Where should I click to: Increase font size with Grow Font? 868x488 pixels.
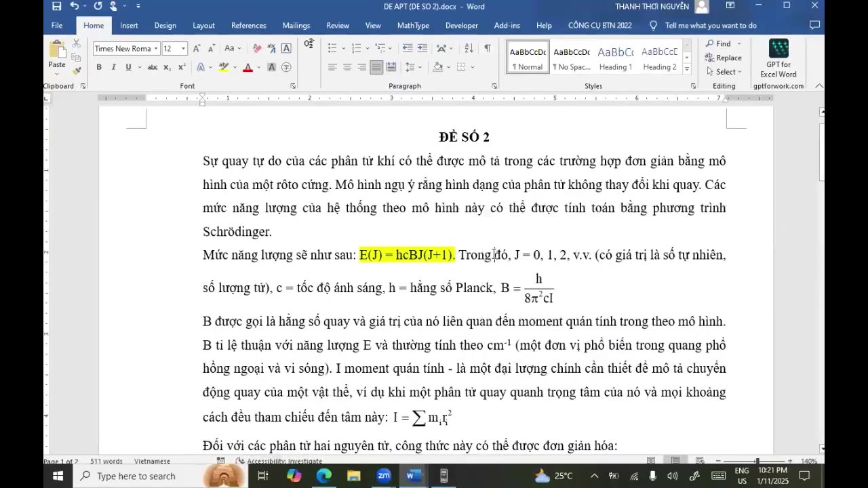tap(197, 49)
